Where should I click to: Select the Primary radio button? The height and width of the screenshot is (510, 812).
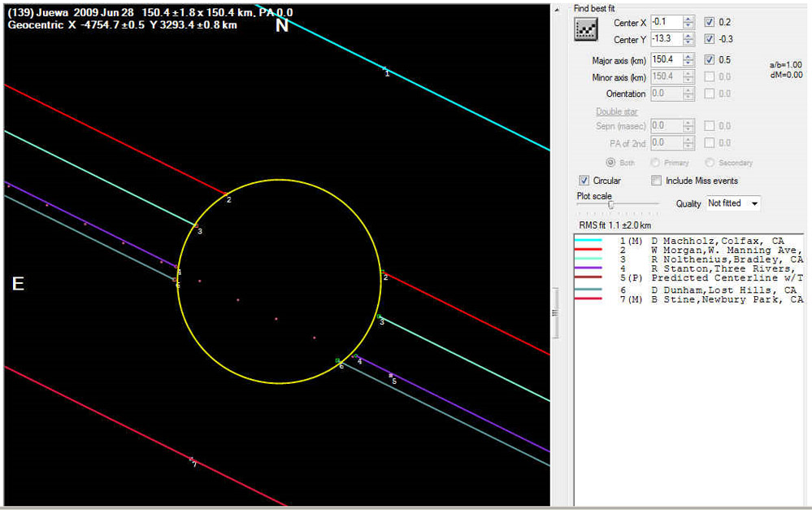(x=655, y=163)
